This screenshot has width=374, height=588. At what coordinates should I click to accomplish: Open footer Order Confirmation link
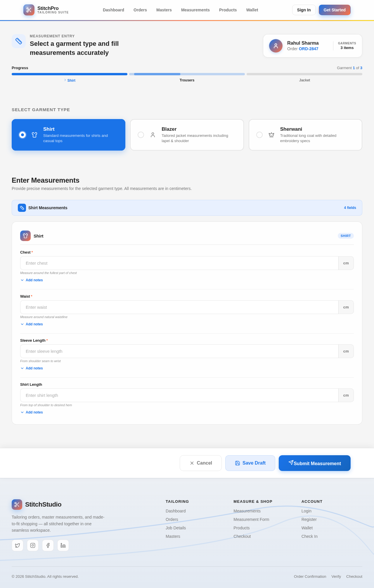point(310,576)
